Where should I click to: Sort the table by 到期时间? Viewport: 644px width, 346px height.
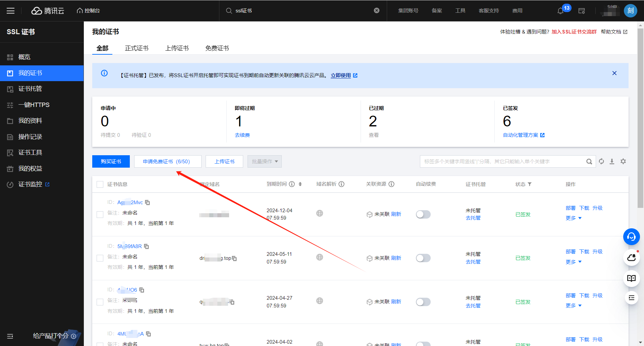(300, 184)
